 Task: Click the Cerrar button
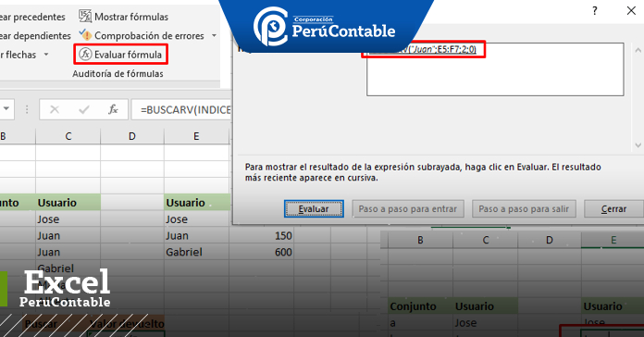tap(613, 209)
